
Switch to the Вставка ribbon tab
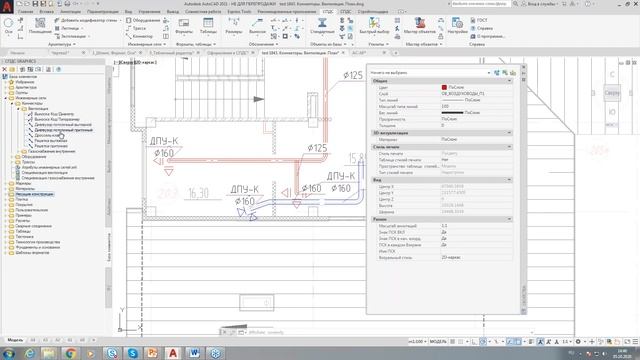pos(47,12)
